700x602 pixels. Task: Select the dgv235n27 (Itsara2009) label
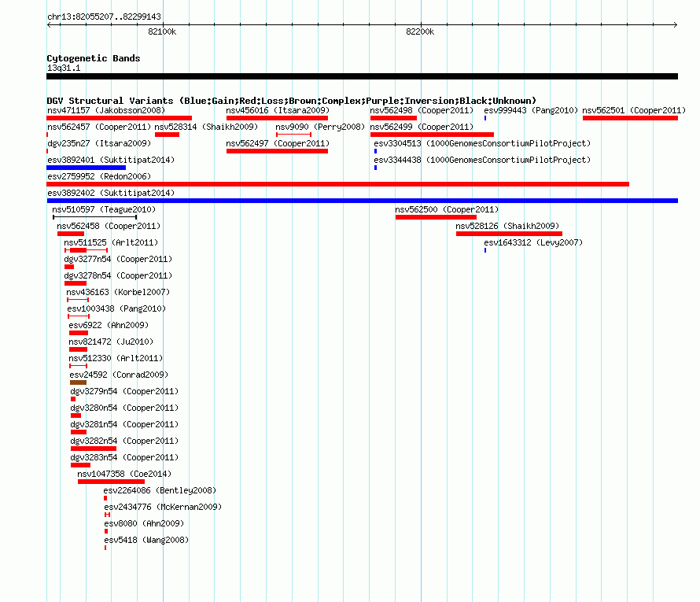tap(99, 143)
